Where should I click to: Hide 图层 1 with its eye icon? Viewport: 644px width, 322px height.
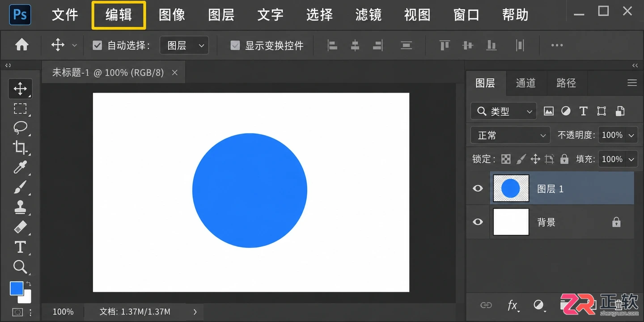[x=478, y=188]
